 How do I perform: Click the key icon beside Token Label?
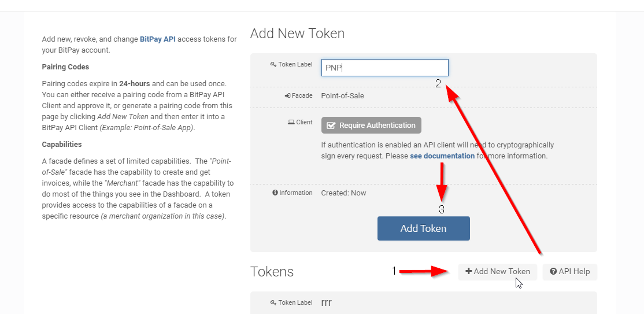pyautogui.click(x=273, y=65)
